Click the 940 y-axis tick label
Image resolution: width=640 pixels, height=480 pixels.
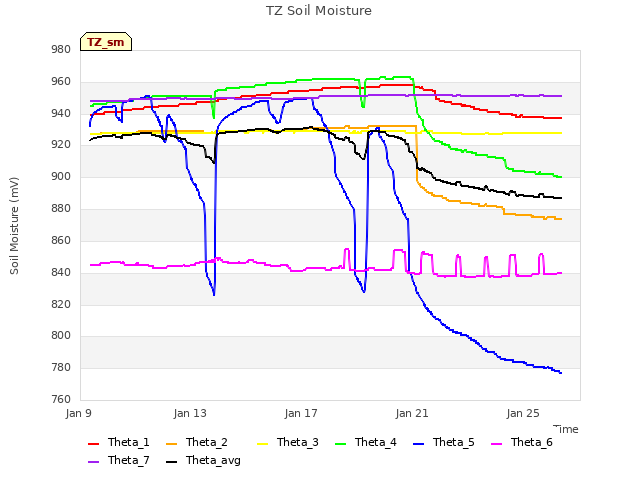(x=61, y=113)
